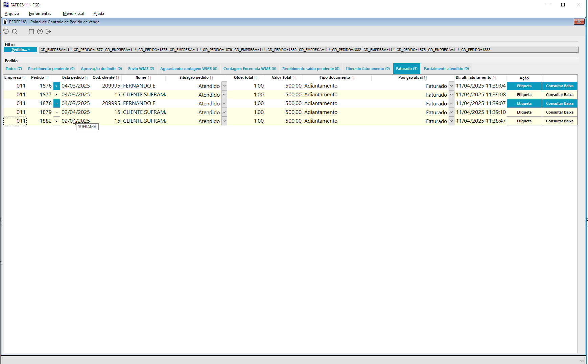
Task: Sort by the Valor Total column header
Action: tap(284, 78)
